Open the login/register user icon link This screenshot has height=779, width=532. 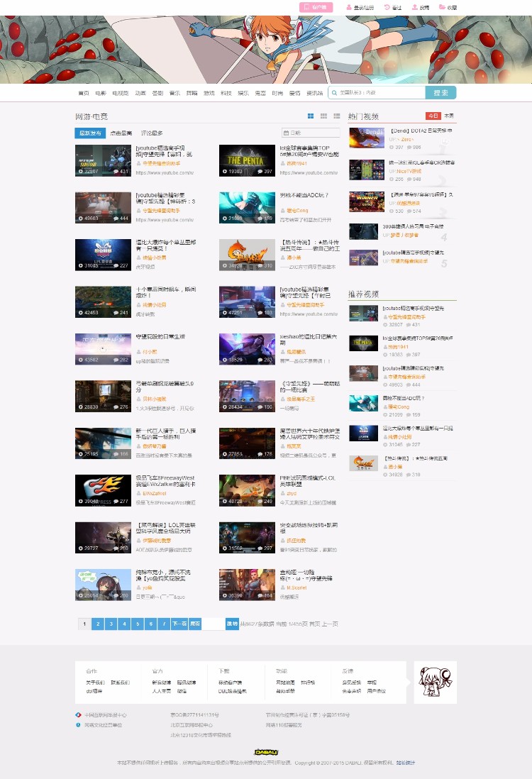click(x=349, y=8)
